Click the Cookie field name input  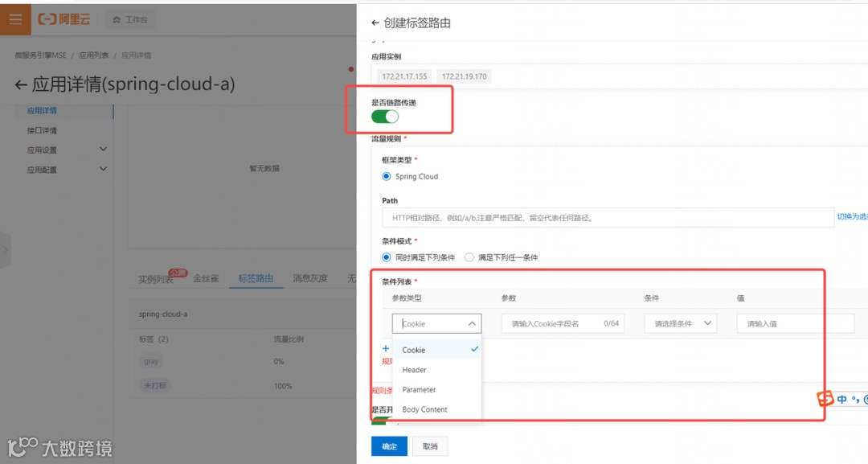pos(563,323)
